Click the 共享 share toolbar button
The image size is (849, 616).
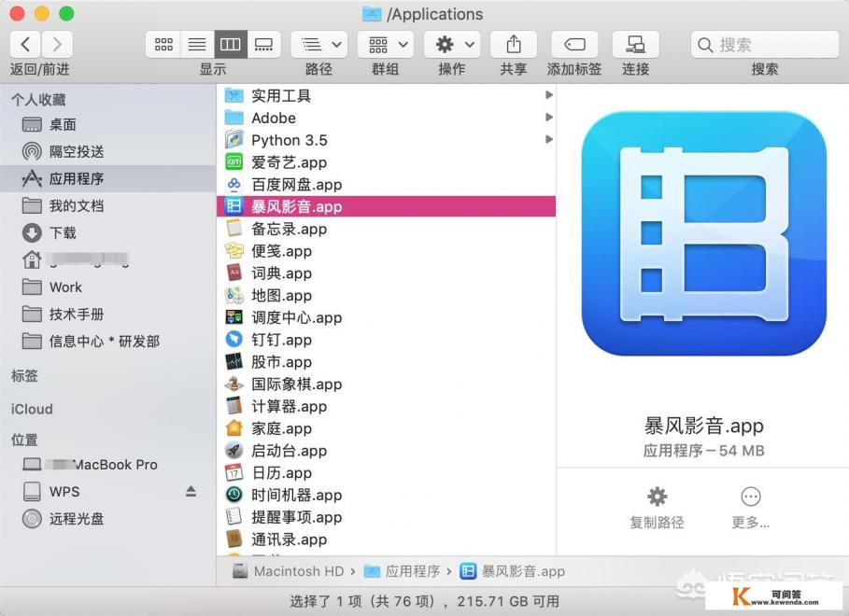[514, 44]
